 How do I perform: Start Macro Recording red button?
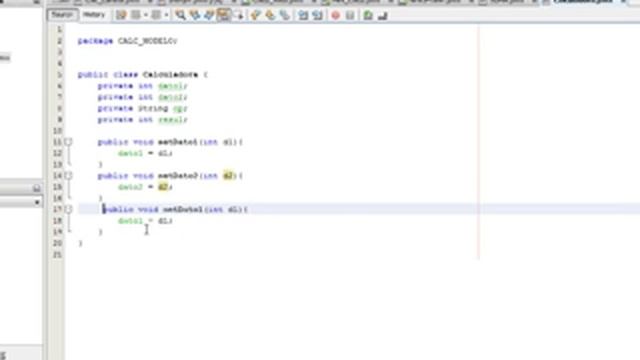tap(336, 16)
